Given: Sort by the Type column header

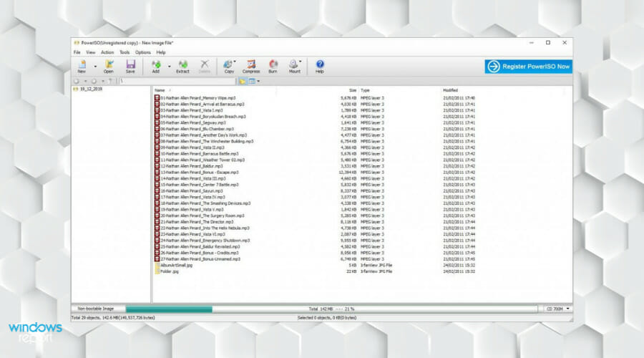Looking at the screenshot, I should coord(365,90).
